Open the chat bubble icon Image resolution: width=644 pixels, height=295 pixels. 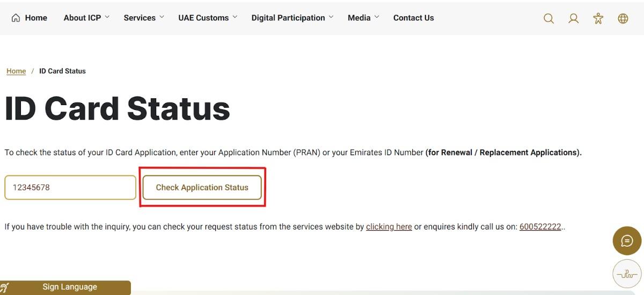tap(627, 241)
